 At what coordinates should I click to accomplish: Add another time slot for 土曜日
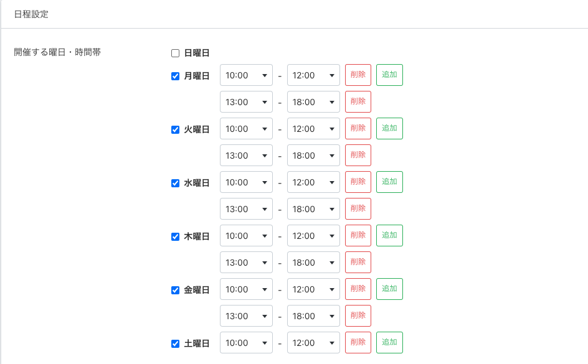pos(389,343)
